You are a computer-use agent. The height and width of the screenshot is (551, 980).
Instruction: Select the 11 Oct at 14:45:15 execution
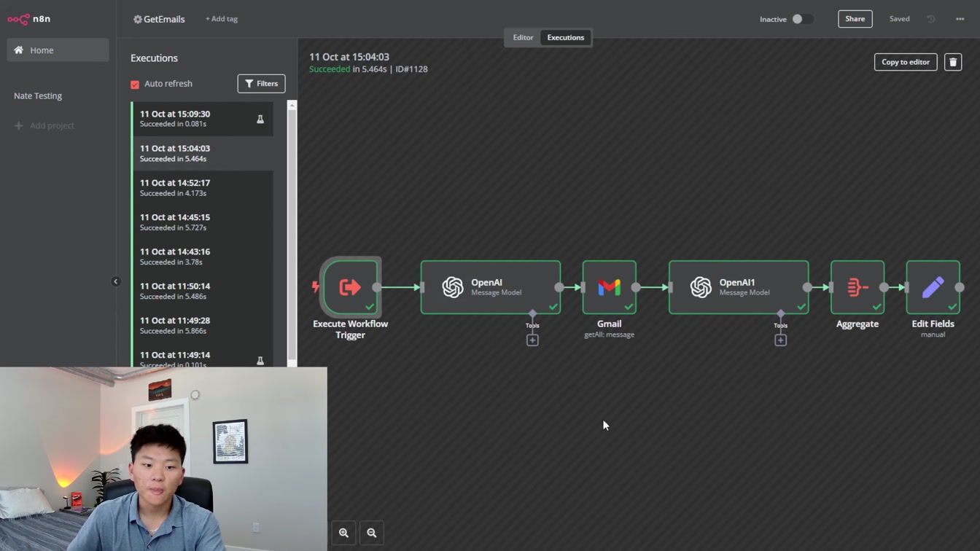pyautogui.click(x=203, y=222)
